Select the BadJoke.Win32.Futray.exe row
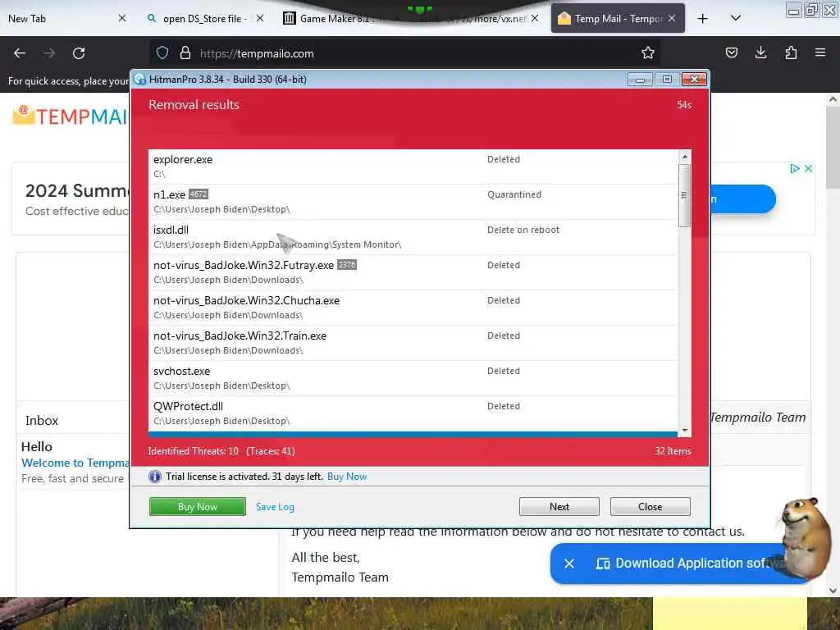 [413, 272]
